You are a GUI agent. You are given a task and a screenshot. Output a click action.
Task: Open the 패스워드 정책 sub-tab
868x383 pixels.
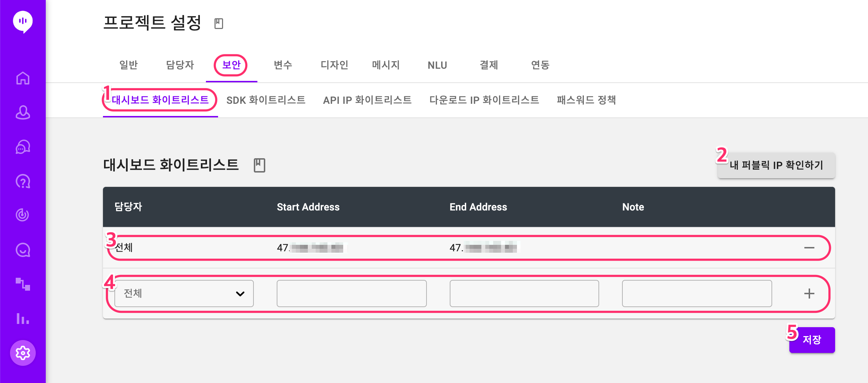[x=586, y=100]
